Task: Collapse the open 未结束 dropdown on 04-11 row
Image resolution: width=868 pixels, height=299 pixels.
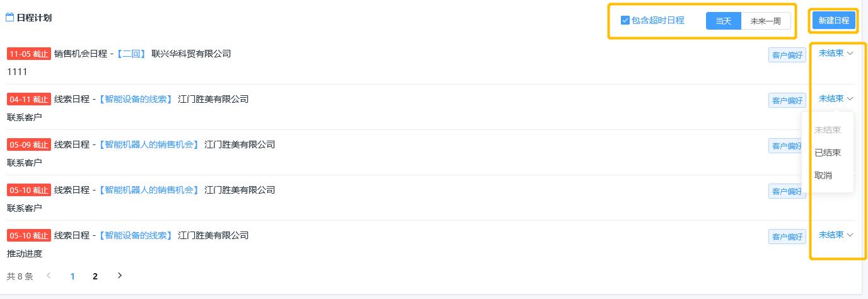Action: 836,99
